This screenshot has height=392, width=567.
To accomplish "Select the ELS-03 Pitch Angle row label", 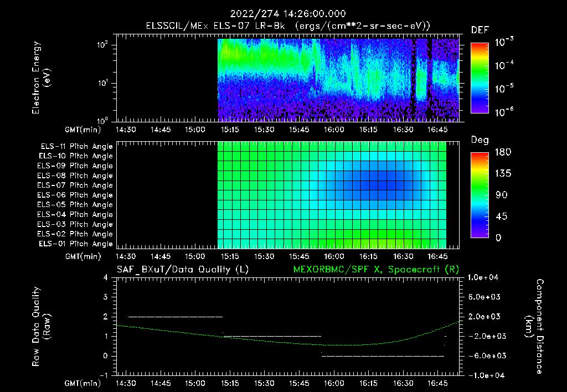I will (x=75, y=224).
